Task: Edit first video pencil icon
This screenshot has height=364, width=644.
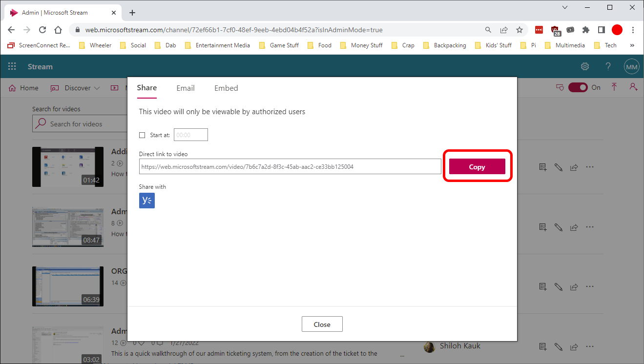Action: (x=559, y=167)
